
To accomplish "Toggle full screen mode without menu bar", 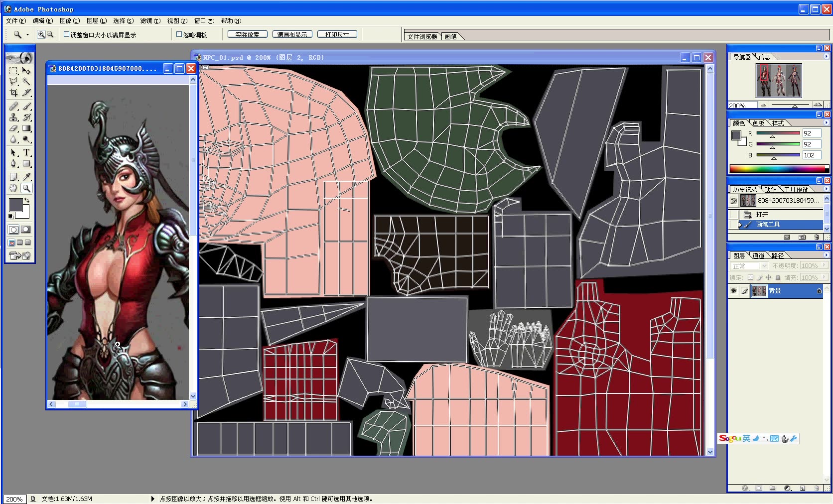I will (28, 243).
